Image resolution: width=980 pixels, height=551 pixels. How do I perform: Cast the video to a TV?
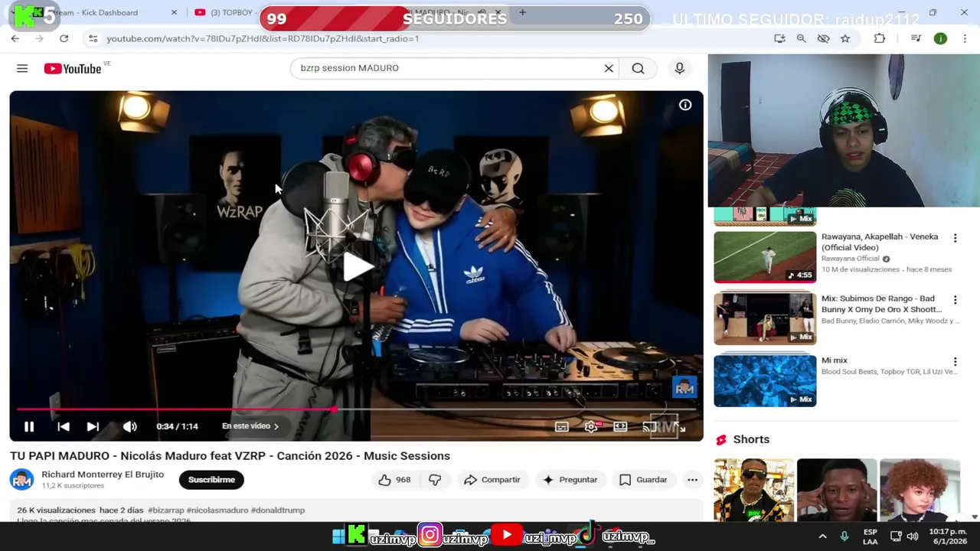(x=649, y=426)
